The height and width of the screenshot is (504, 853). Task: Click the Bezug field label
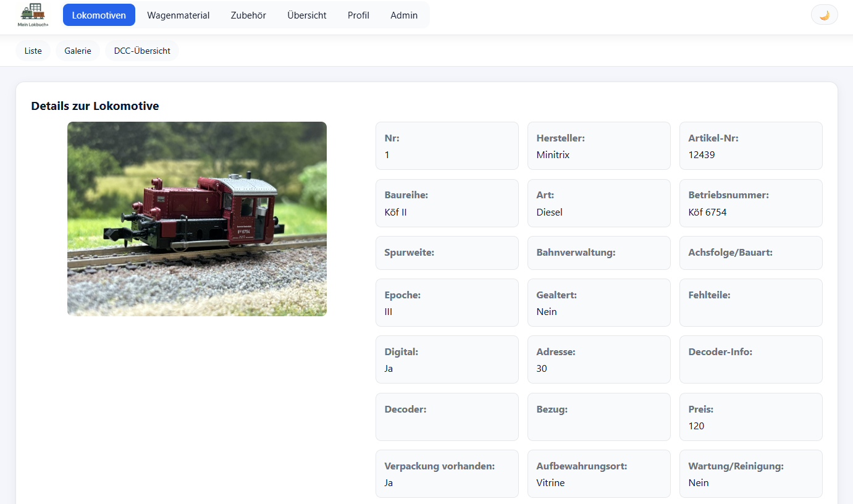552,409
